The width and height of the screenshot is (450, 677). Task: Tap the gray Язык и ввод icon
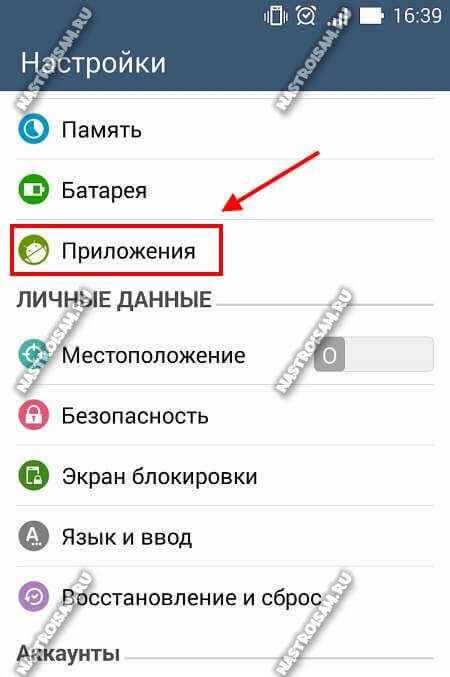tap(33, 536)
